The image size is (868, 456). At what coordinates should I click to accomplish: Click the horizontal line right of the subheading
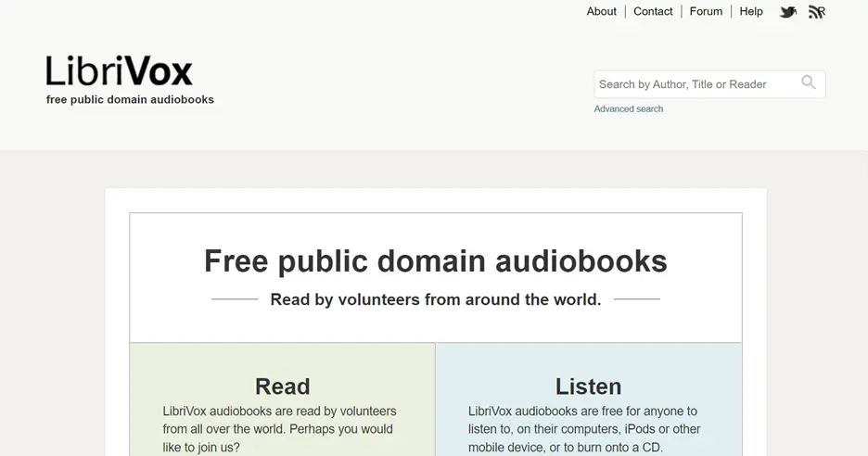(x=636, y=299)
